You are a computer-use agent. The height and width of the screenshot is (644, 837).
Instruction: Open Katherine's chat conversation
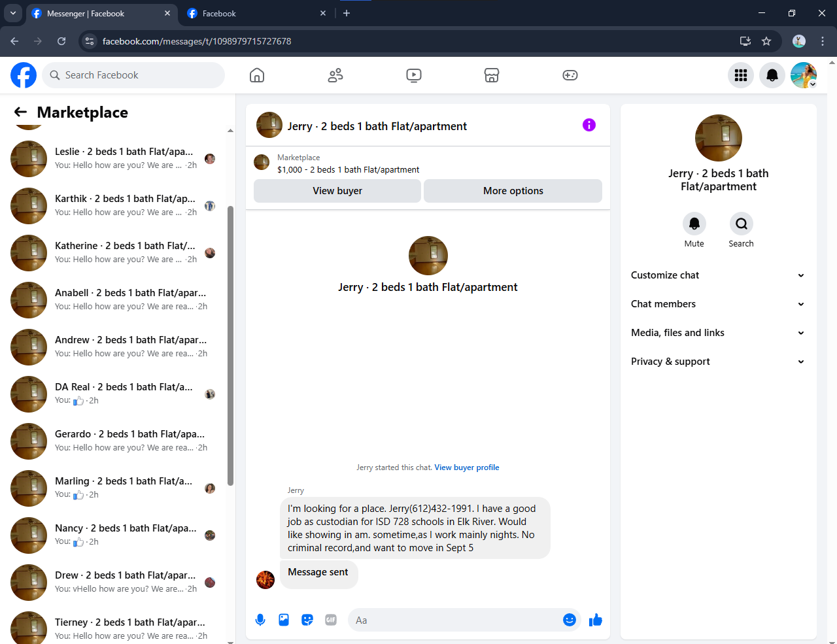pyautogui.click(x=114, y=253)
